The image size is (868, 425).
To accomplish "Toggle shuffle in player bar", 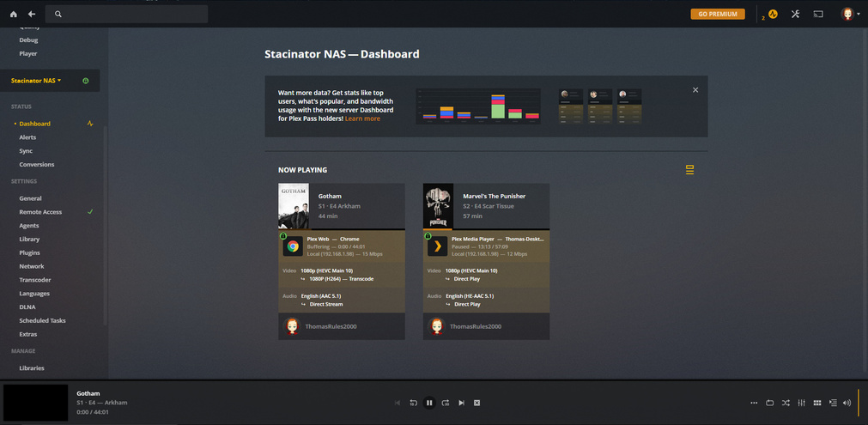I will (x=786, y=403).
